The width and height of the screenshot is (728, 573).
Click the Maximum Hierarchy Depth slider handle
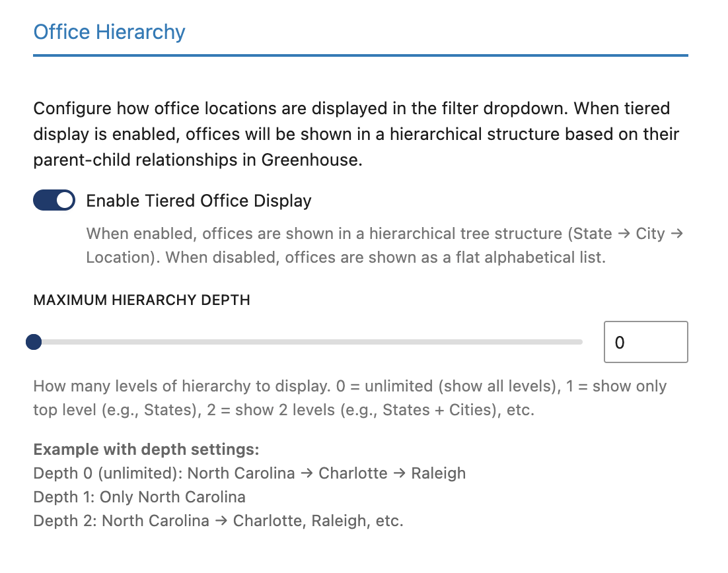[33, 342]
